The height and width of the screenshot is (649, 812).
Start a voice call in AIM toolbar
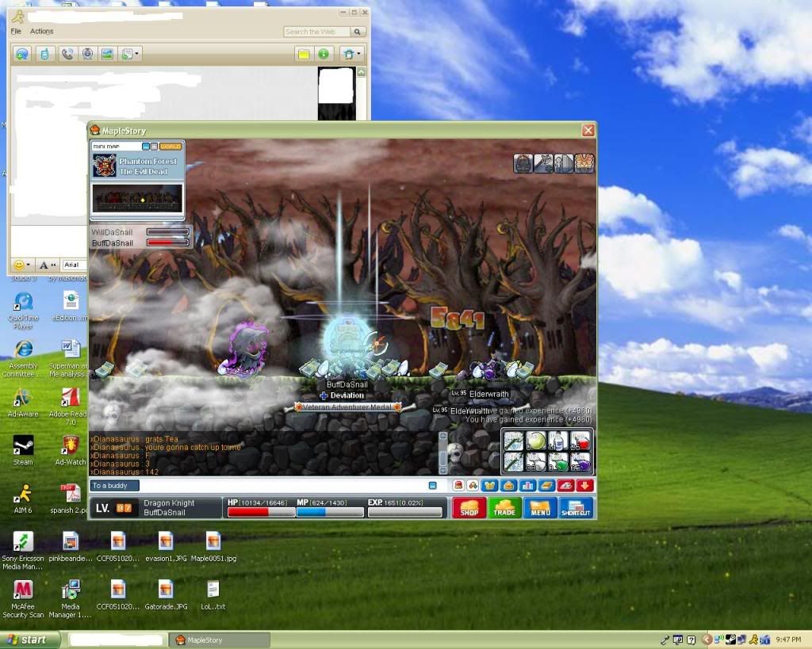coord(67,54)
